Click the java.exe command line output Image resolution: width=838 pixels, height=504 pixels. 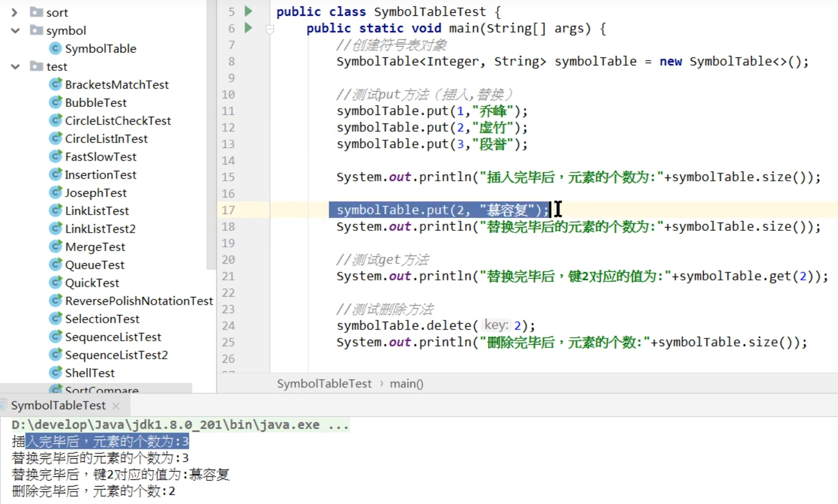point(180,425)
